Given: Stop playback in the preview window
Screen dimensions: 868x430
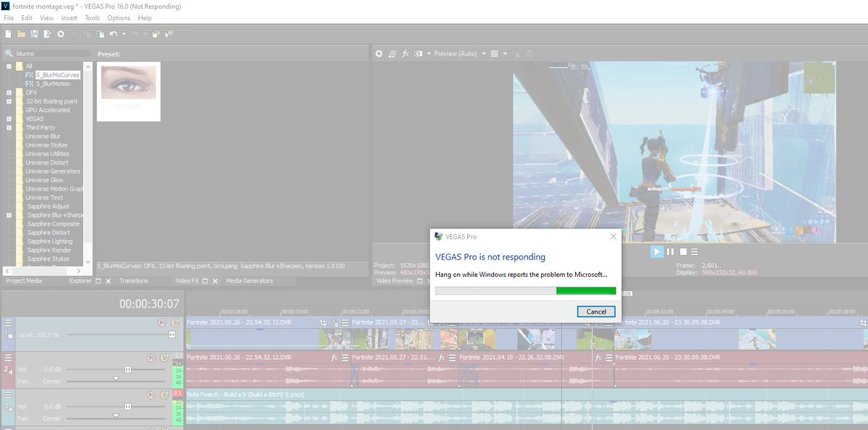Looking at the screenshot, I should click(x=682, y=251).
